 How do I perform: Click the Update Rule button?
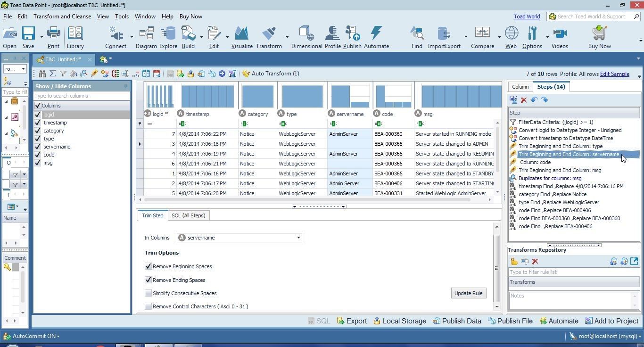click(468, 293)
